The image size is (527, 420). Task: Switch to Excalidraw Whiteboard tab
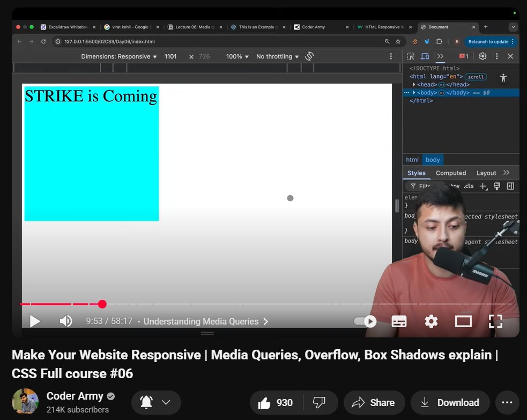coord(68,27)
